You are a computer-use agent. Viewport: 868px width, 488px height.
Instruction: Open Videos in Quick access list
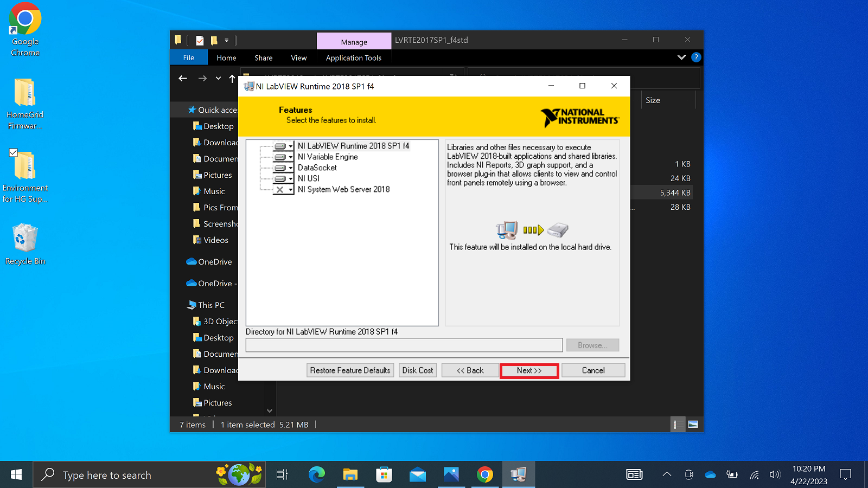click(x=212, y=240)
